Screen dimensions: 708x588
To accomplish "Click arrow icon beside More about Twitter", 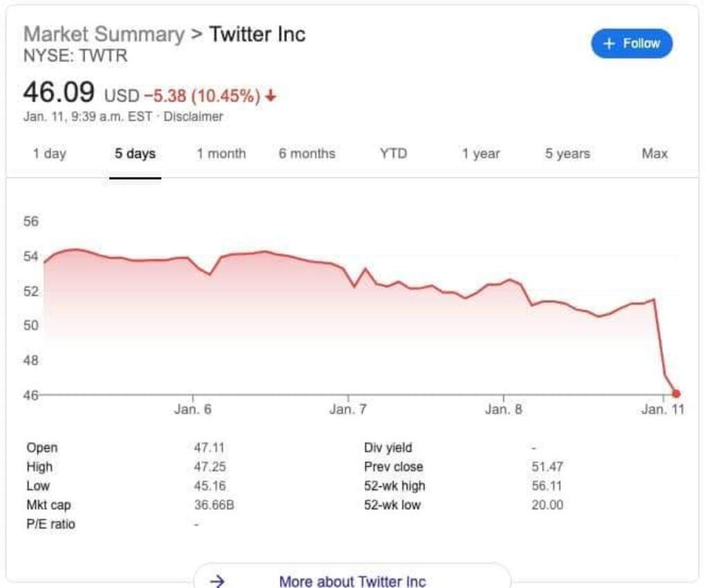I will [x=217, y=580].
